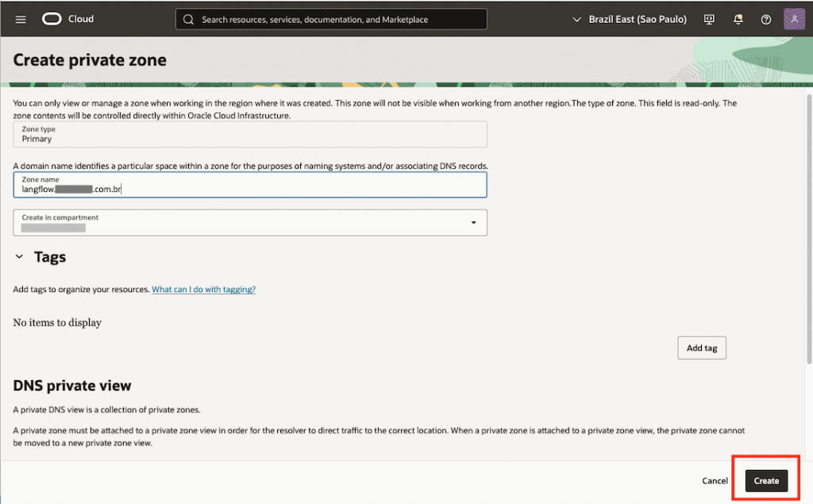Open the notifications bell

738,20
